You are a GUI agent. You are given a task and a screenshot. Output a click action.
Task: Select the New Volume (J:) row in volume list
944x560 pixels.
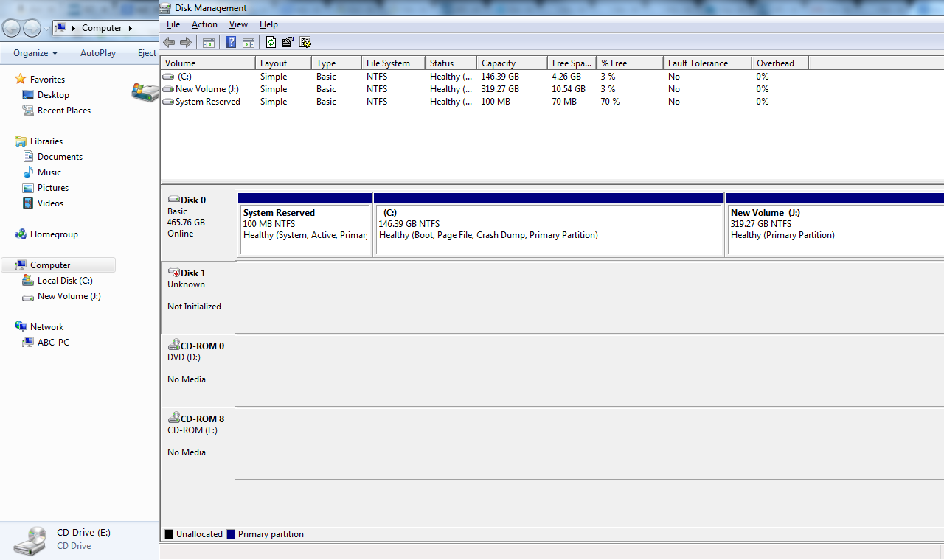(552, 89)
